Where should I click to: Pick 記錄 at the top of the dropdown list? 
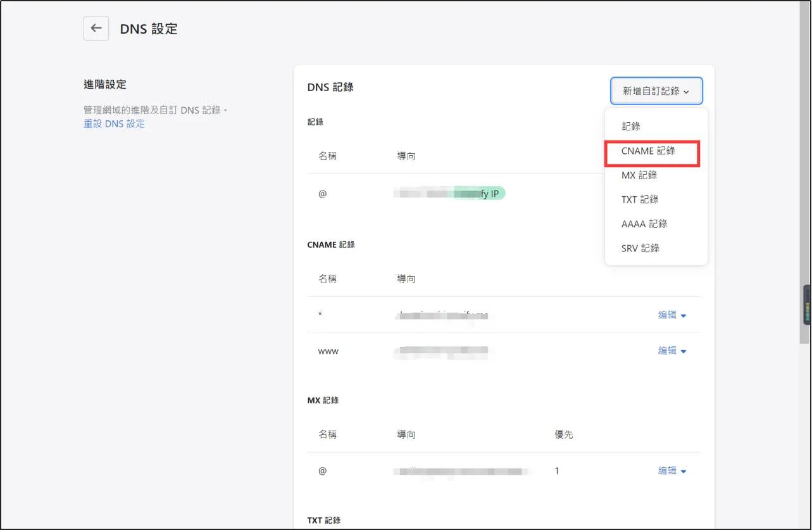click(630, 126)
